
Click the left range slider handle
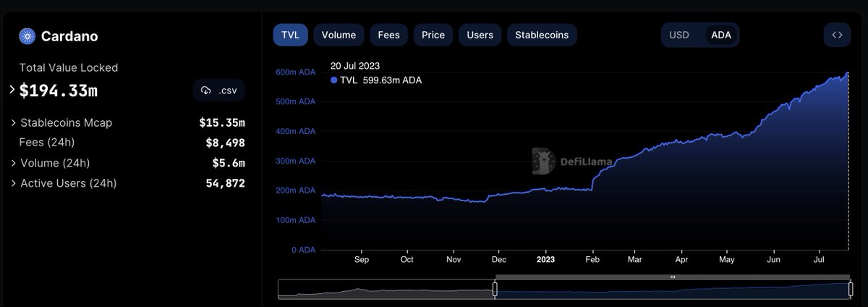pyautogui.click(x=495, y=289)
